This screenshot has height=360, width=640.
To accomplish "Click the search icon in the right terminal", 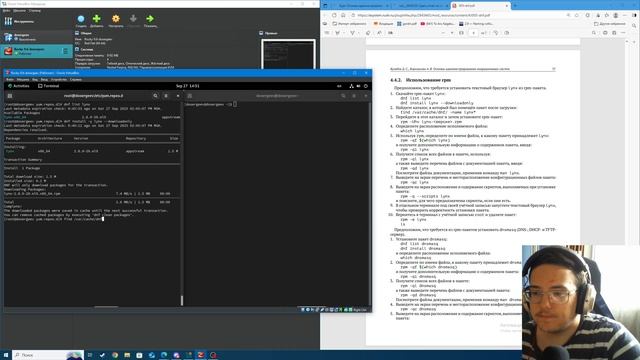I will 343,96.
